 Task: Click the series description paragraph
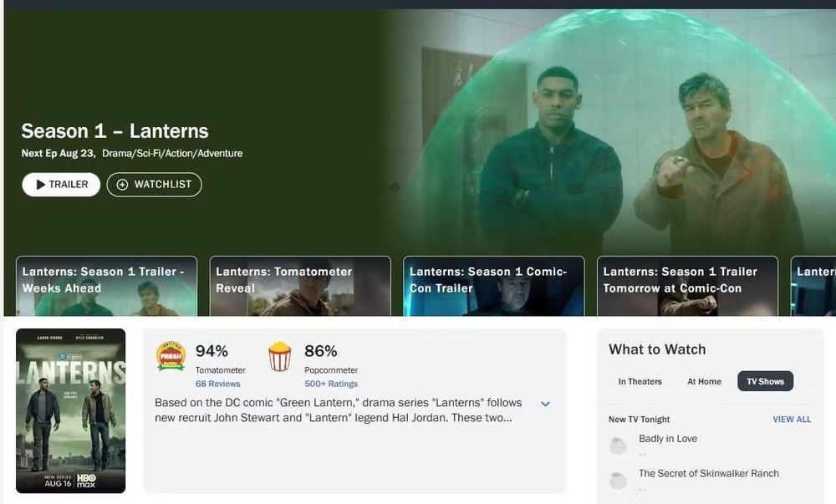[339, 410]
